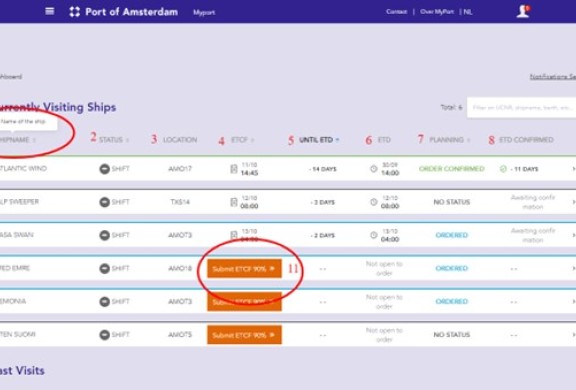This screenshot has height=390, width=576.
Task: Sort by PLANNING column
Action: pos(450,140)
